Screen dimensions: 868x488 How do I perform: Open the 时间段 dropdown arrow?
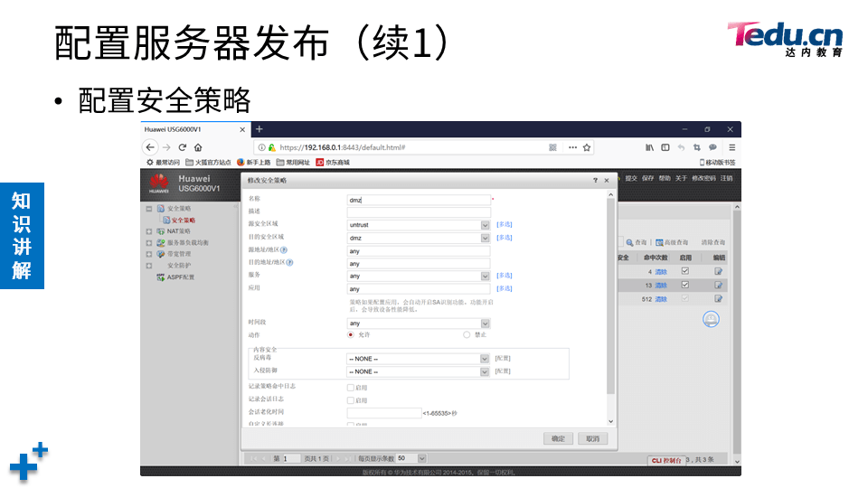point(485,324)
